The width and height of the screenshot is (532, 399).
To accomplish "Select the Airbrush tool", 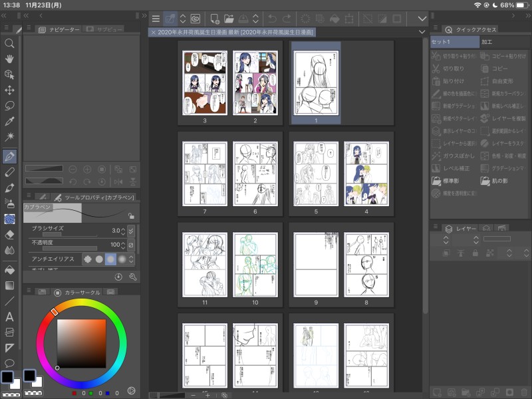I will (9, 203).
